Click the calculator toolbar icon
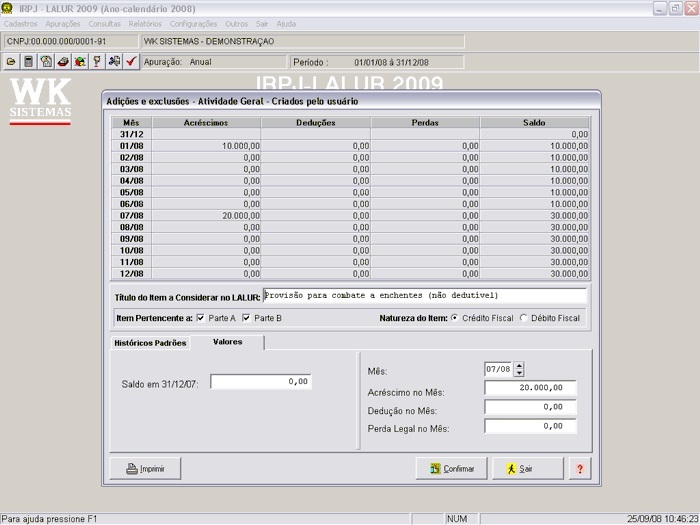Screen dimensions: 700x525 pos(28,61)
